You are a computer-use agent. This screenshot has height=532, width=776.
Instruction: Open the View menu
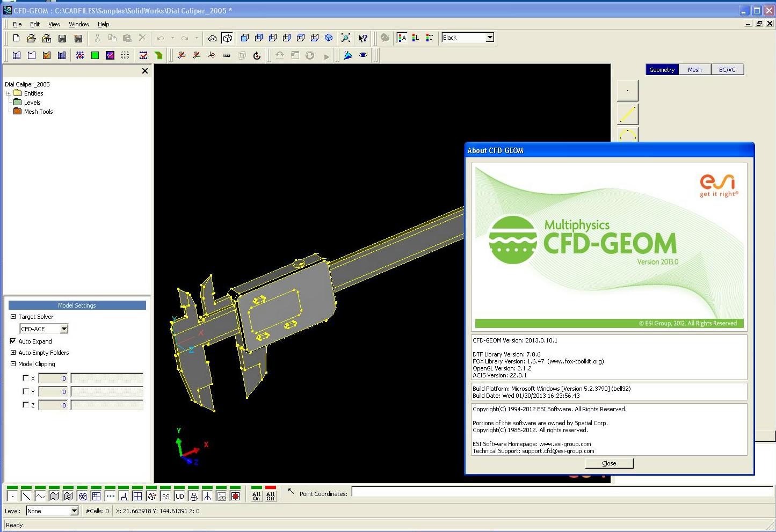(x=54, y=24)
